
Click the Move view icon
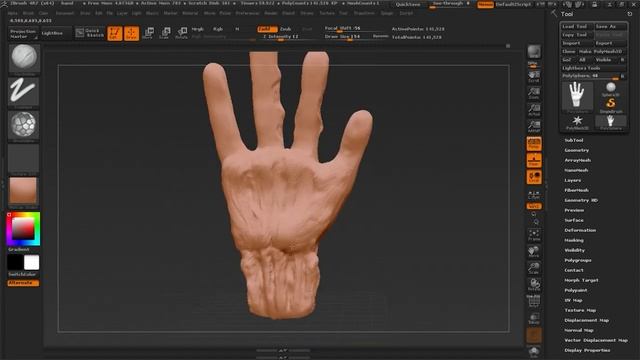coord(534,251)
